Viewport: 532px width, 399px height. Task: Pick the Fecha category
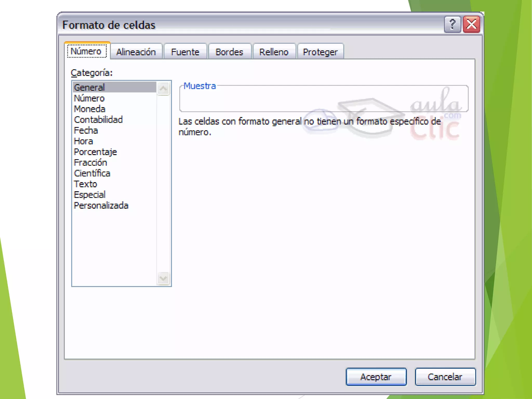(x=86, y=130)
